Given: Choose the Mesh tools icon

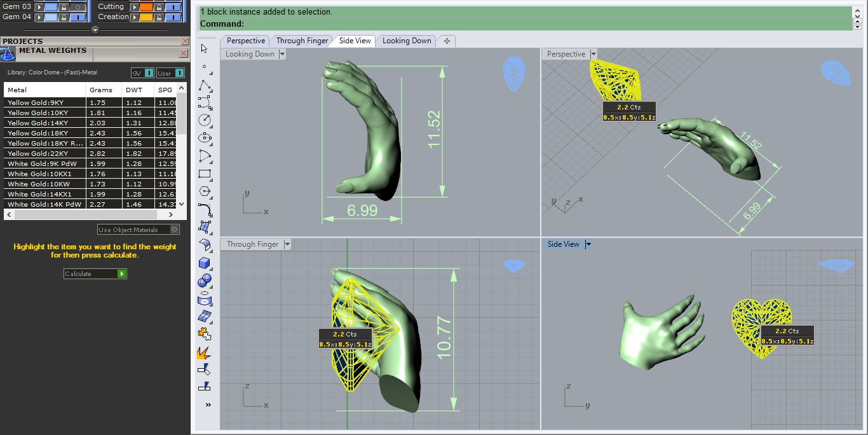Looking at the screenshot, I should click(204, 316).
